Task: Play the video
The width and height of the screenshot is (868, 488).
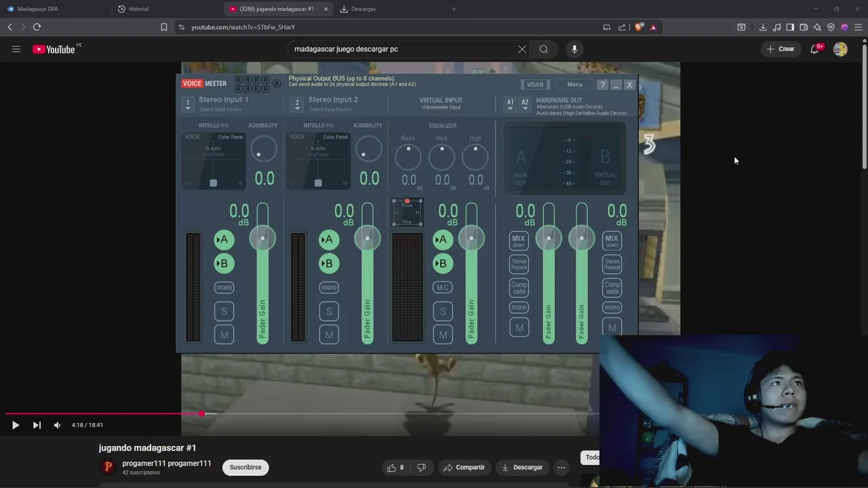Action: pos(16,425)
